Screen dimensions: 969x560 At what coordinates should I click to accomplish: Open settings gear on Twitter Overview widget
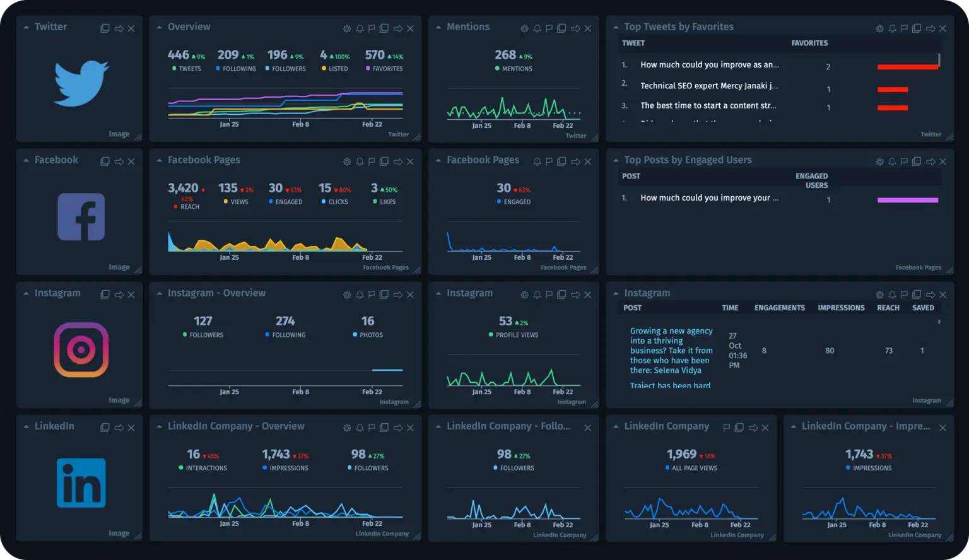click(x=347, y=28)
